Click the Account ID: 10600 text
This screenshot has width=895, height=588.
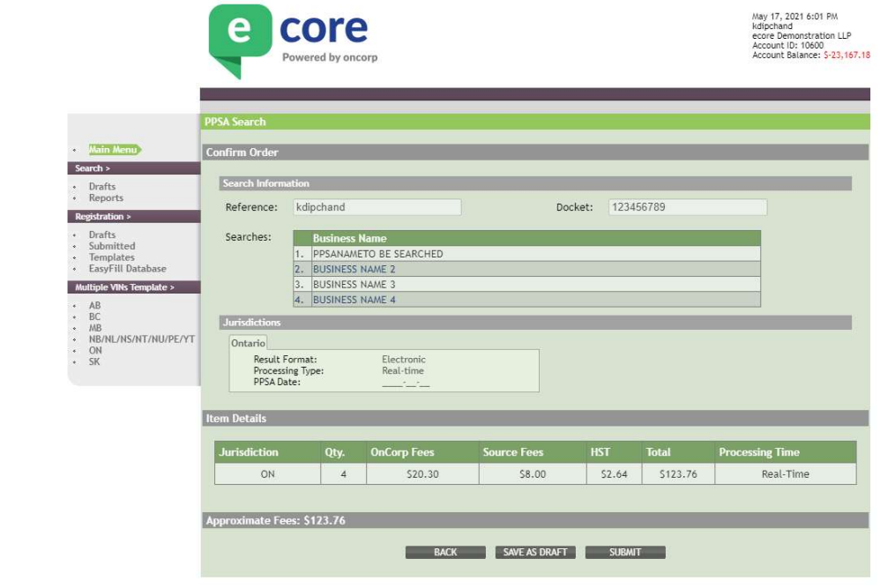coord(787,46)
